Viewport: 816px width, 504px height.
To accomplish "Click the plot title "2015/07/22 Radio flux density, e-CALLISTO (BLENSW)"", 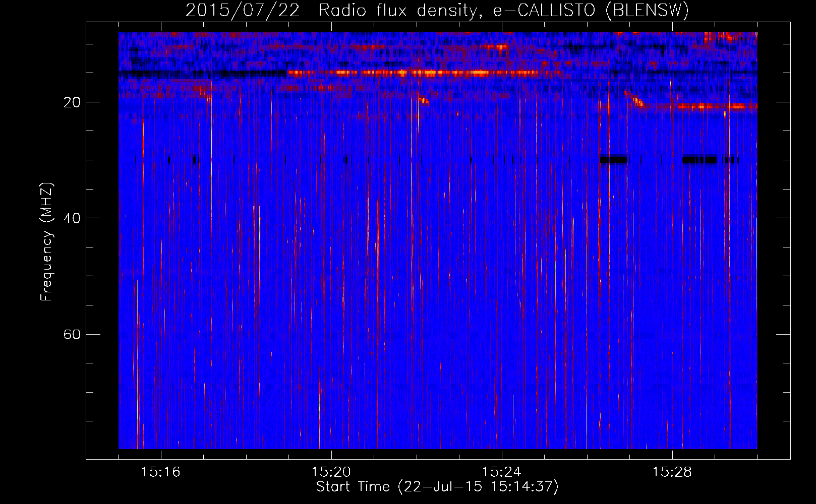I will coord(437,10).
